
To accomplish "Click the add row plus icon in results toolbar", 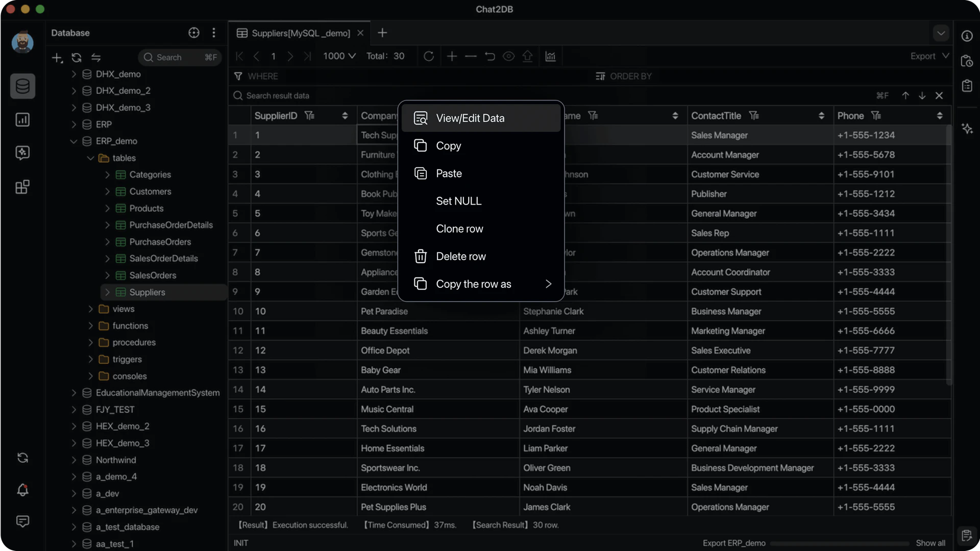I will [x=452, y=56].
